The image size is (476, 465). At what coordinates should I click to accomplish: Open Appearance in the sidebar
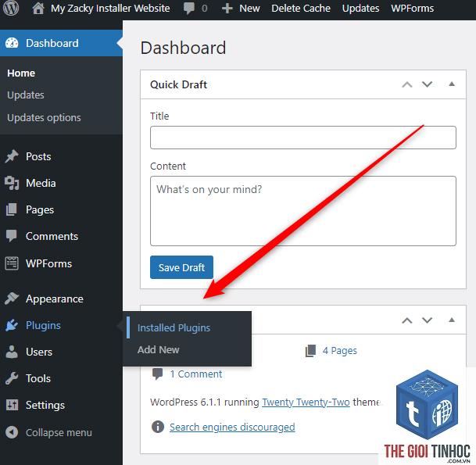(x=55, y=299)
